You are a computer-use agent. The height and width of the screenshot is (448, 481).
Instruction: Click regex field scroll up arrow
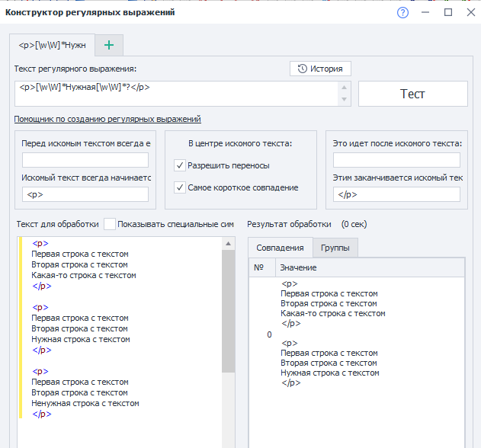345,88
